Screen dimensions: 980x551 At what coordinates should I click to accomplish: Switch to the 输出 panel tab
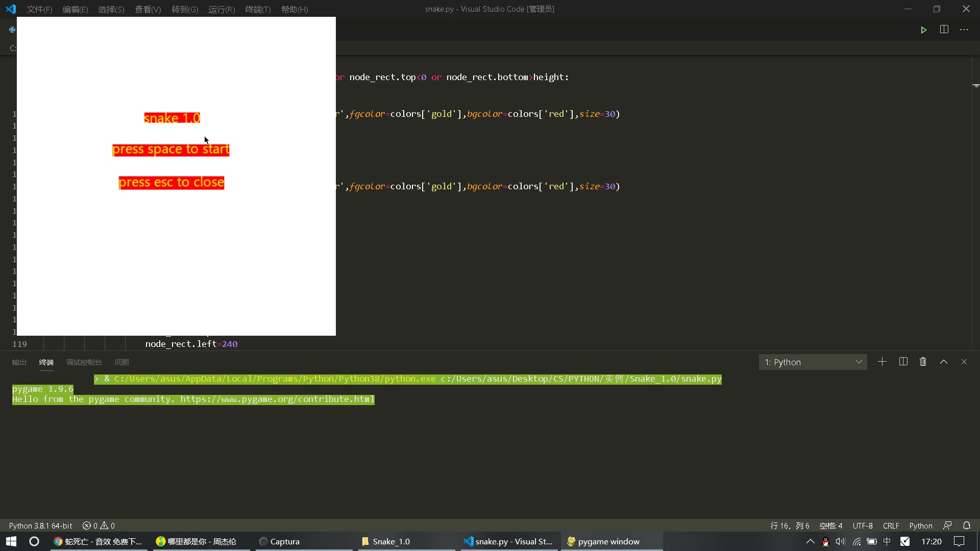pos(19,362)
